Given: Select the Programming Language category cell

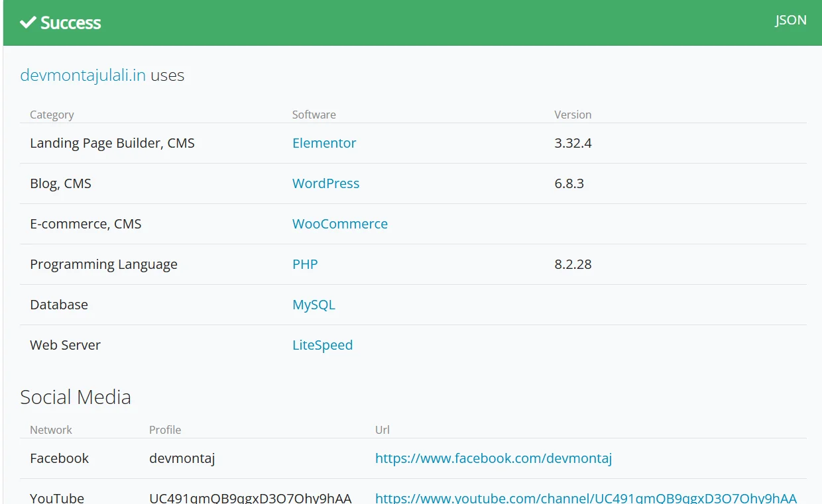Looking at the screenshot, I should pyautogui.click(x=103, y=264).
